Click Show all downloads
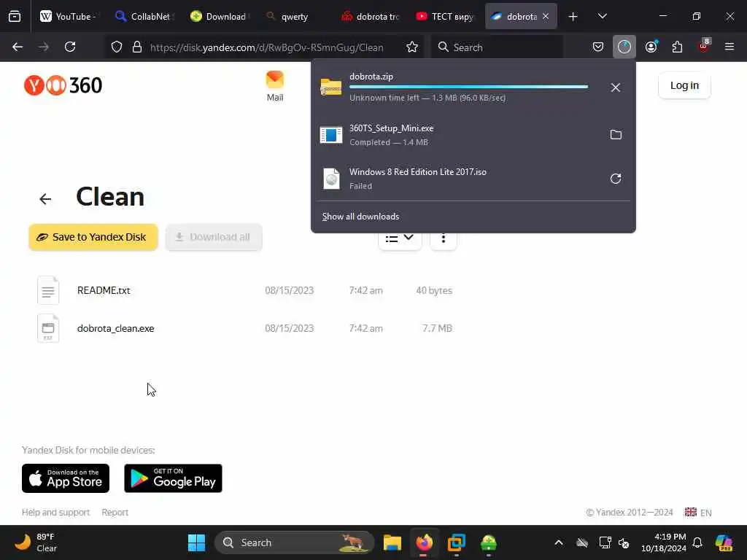 click(x=360, y=217)
